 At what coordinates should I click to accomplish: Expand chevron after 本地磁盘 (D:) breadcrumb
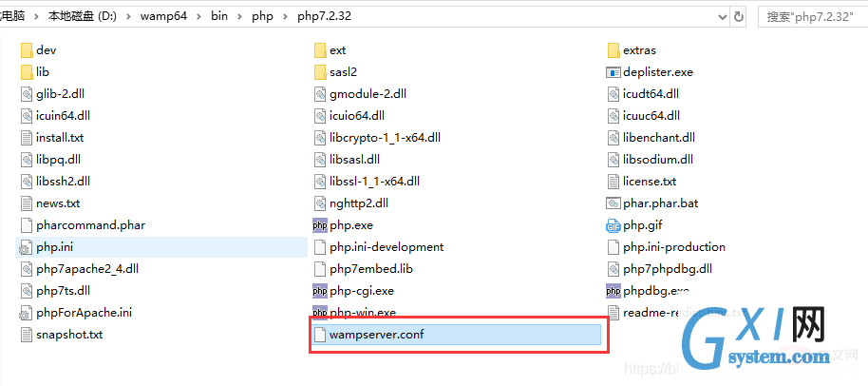tap(128, 16)
